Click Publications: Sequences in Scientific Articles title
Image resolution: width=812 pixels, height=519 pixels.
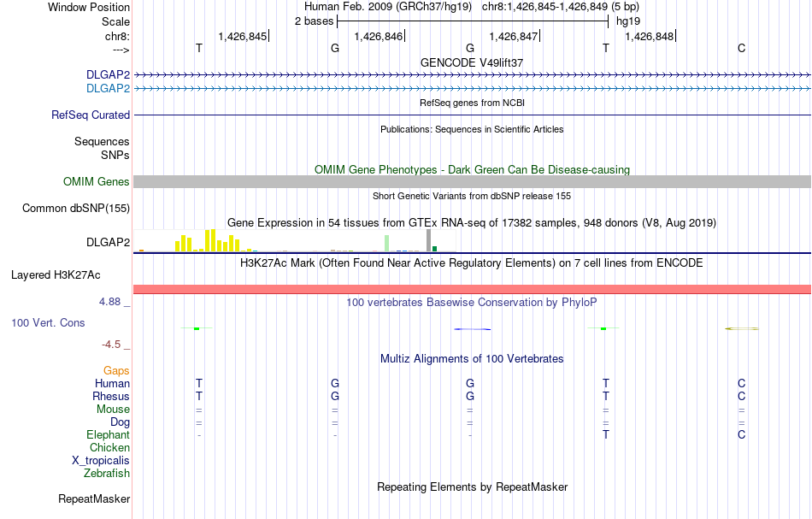coord(472,129)
